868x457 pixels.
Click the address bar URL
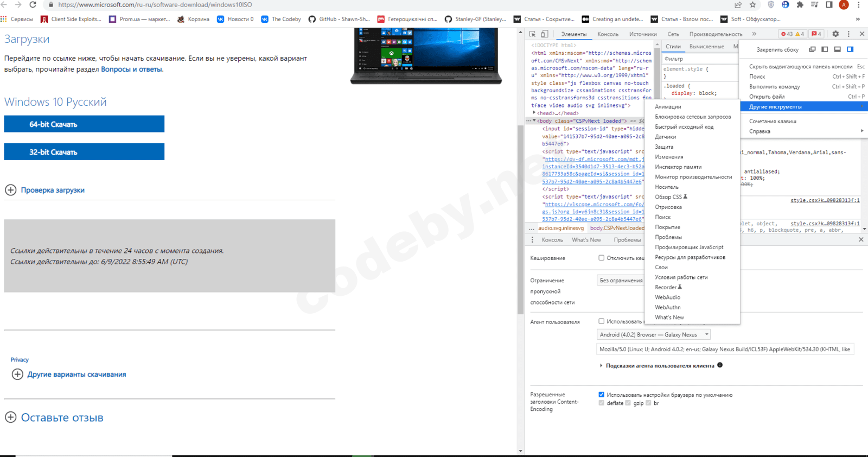155,5
